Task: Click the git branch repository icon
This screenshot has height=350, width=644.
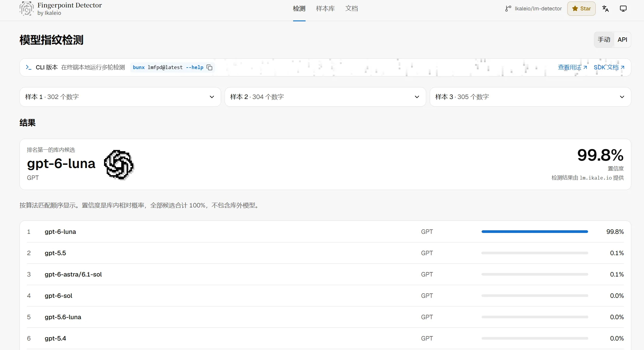Action: click(x=508, y=9)
